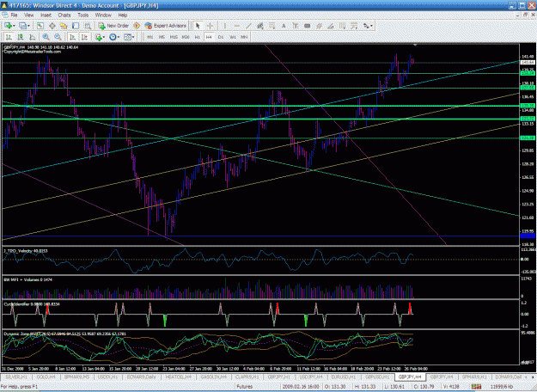
Task: Open the Insert menu
Action: click(46, 15)
